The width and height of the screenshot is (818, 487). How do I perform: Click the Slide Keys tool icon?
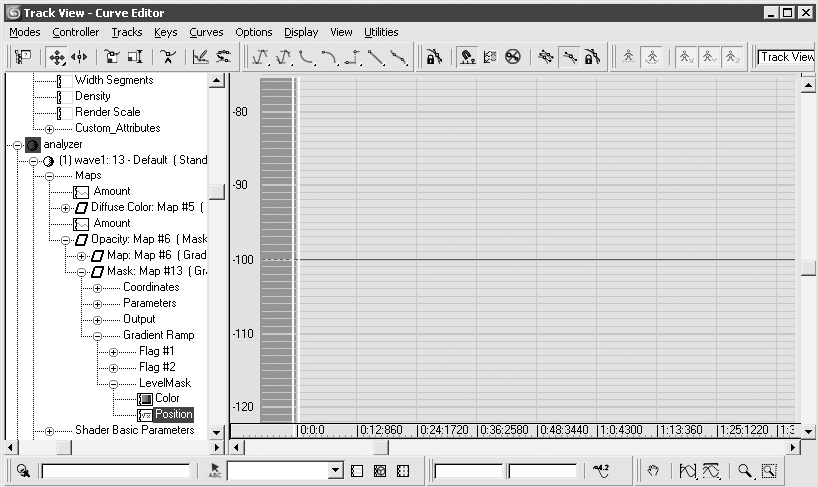79,57
